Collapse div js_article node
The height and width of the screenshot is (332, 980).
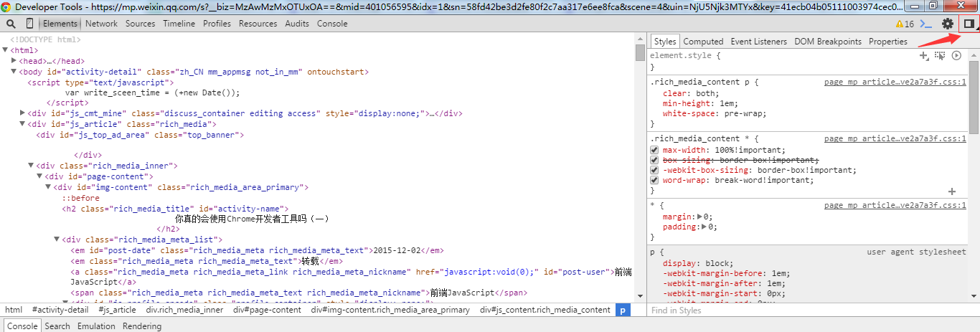[23, 123]
